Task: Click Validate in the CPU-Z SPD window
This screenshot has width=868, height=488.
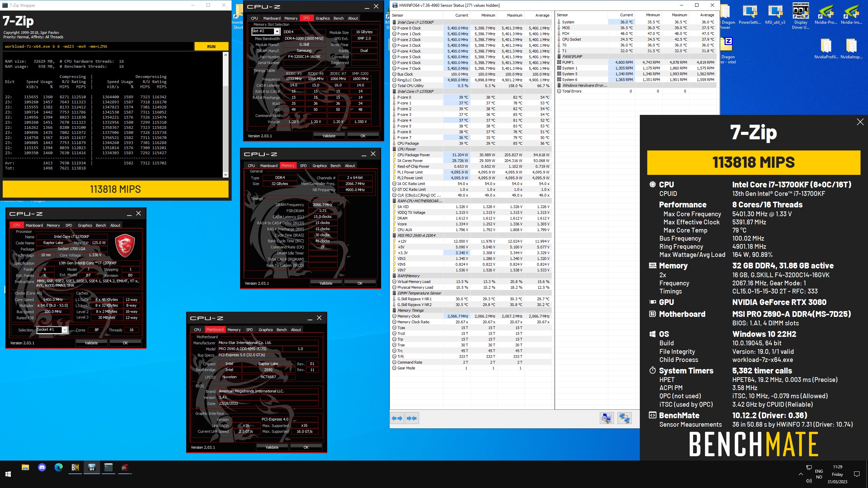Action: tap(329, 136)
